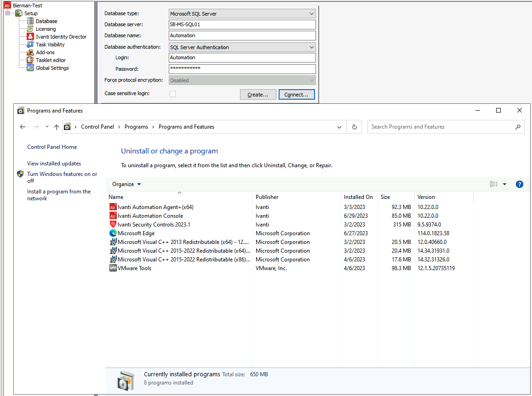This screenshot has height=396, width=532.
Task: Click the Global Settings icon
Action: 30,68
